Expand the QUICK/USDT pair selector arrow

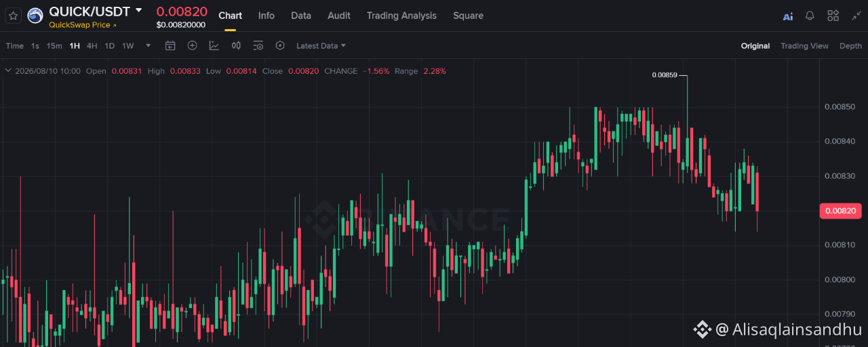tap(139, 10)
